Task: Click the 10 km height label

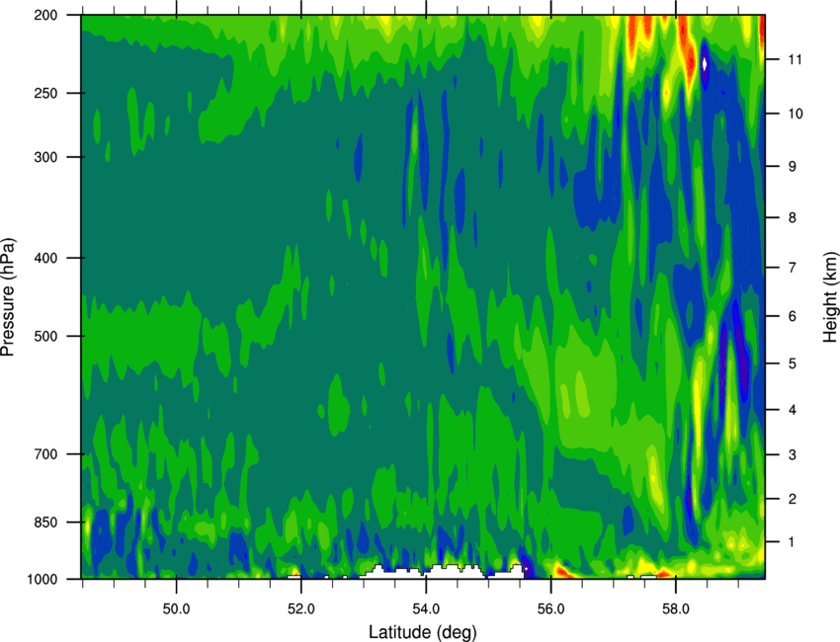Action: point(796,114)
